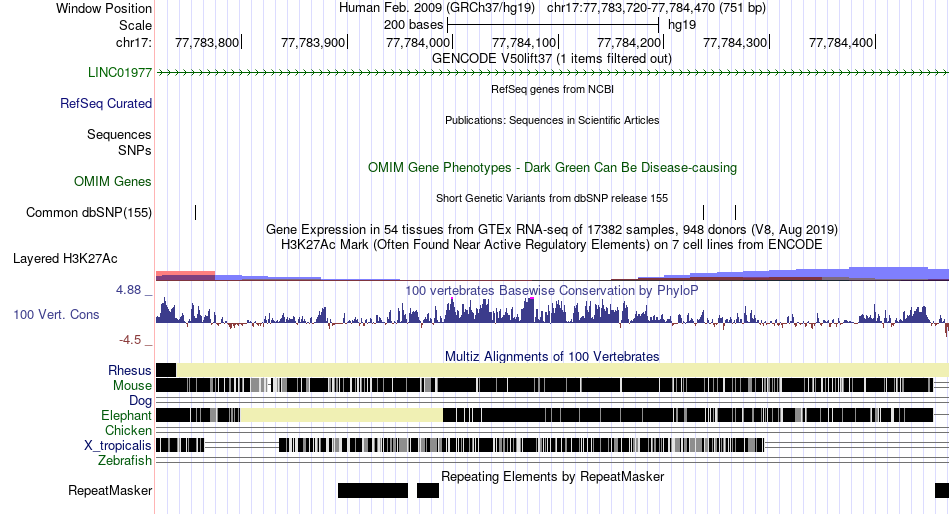
Task: Click the 100 vertebrates Basewise Conservation title
Action: [552, 290]
